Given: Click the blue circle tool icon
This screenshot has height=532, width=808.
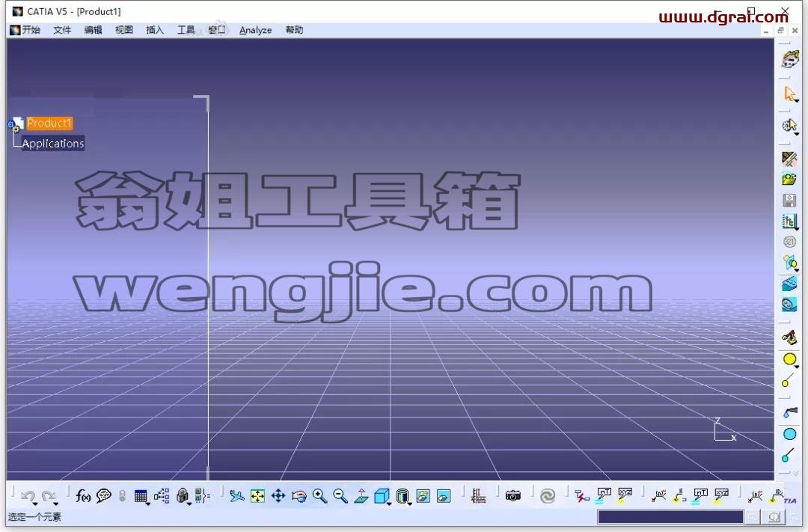Looking at the screenshot, I should point(789,434).
